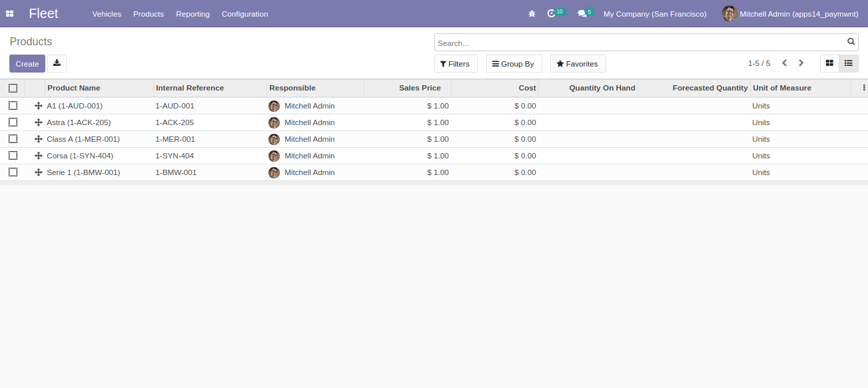Open the apps grid home menu
This screenshot has height=388, width=868.
(10, 14)
